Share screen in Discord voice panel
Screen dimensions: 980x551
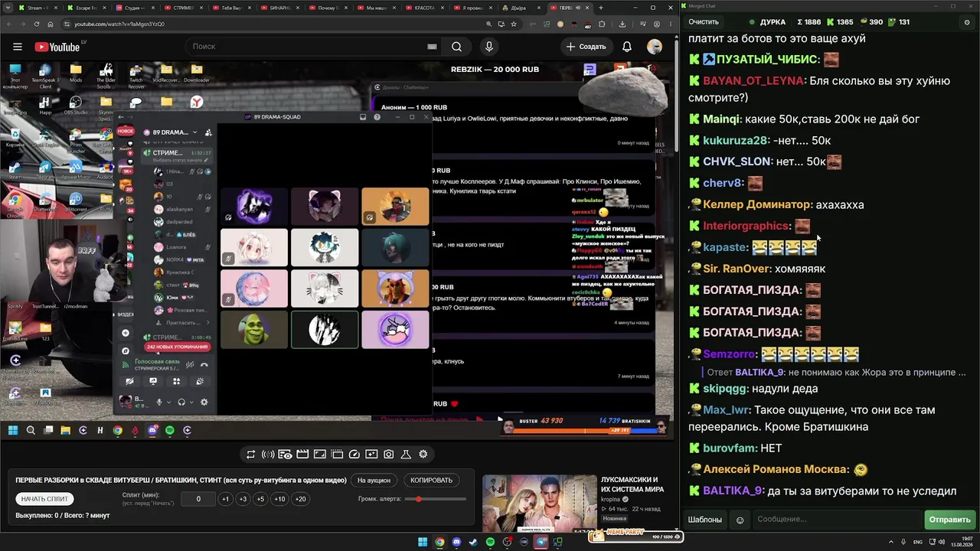153,381
